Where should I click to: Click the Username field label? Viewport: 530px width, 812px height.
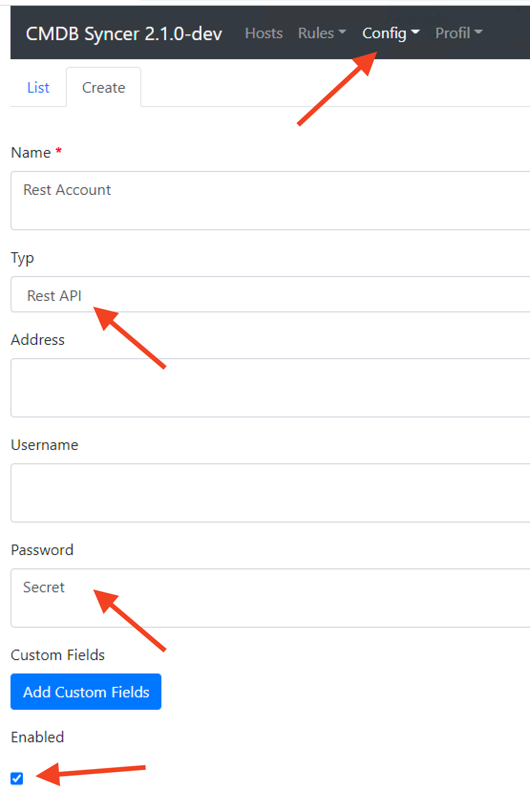coord(44,445)
